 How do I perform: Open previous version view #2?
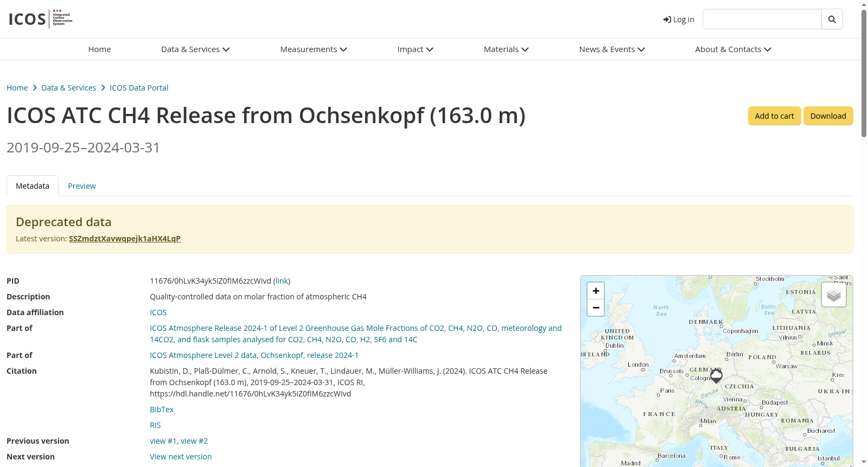194,441
